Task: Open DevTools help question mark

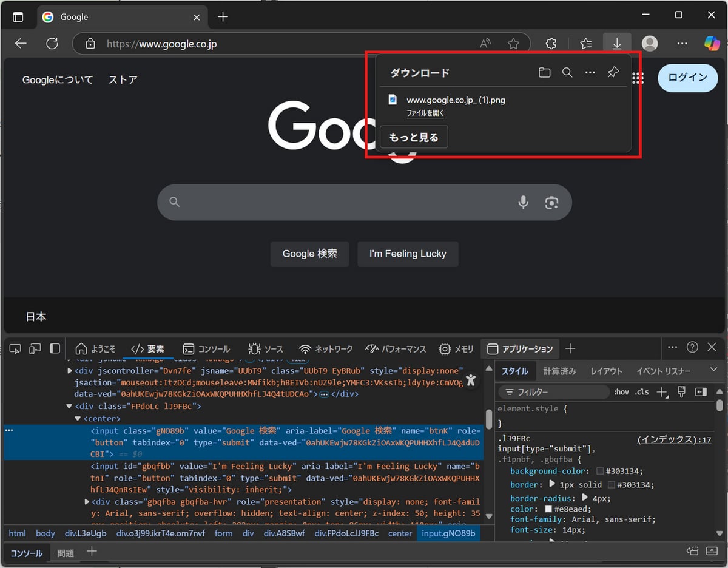Action: (692, 347)
